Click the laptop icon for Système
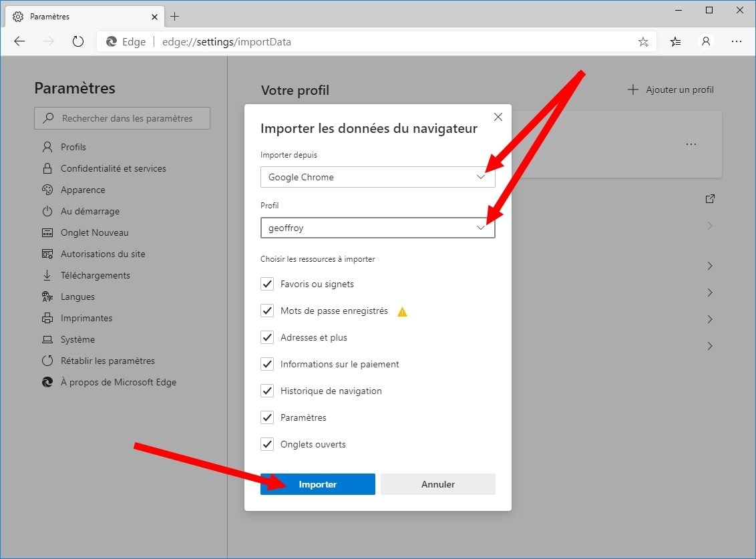Image resolution: width=756 pixels, height=559 pixels. [47, 339]
